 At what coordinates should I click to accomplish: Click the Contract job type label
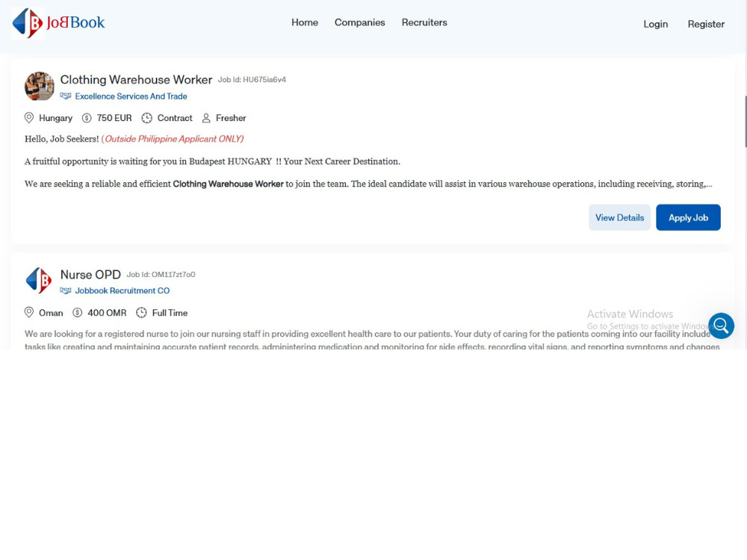point(175,118)
